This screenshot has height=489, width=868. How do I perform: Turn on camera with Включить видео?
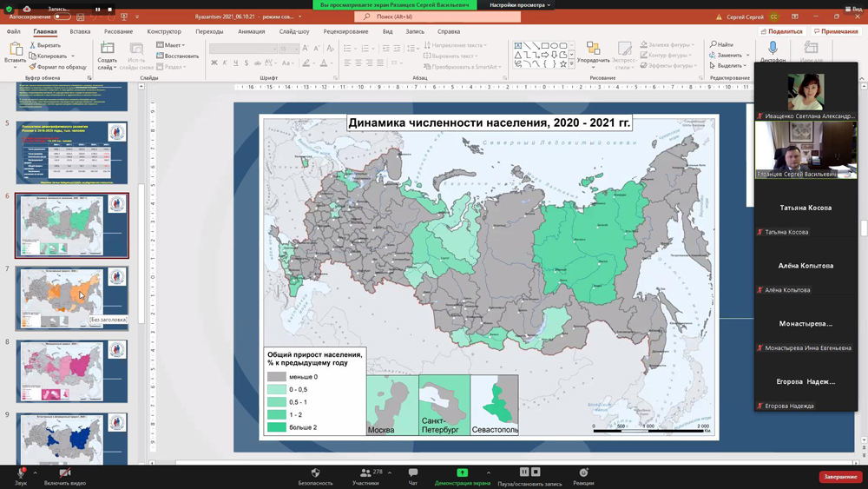point(64,472)
